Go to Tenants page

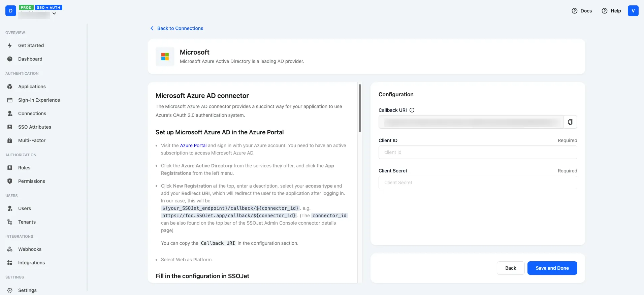(27, 222)
